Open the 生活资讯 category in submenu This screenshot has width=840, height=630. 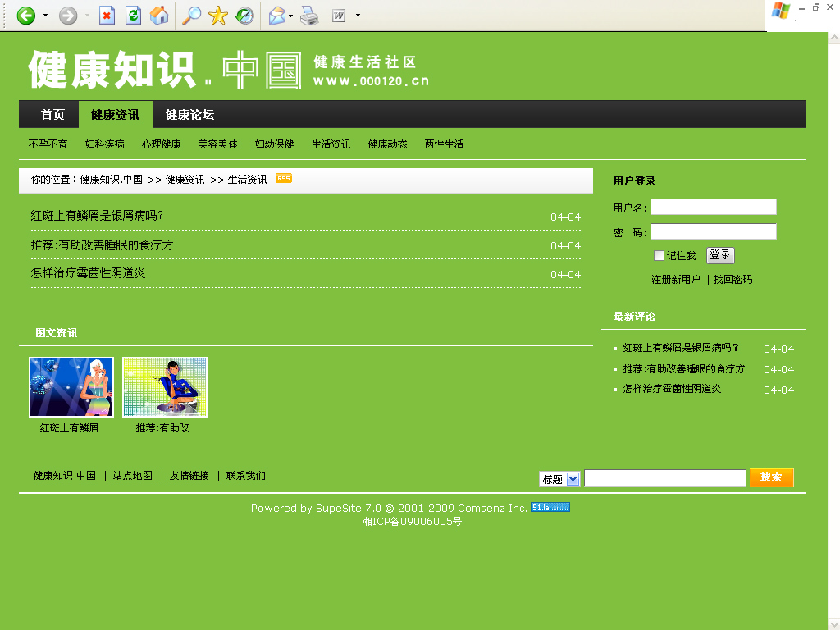331,144
